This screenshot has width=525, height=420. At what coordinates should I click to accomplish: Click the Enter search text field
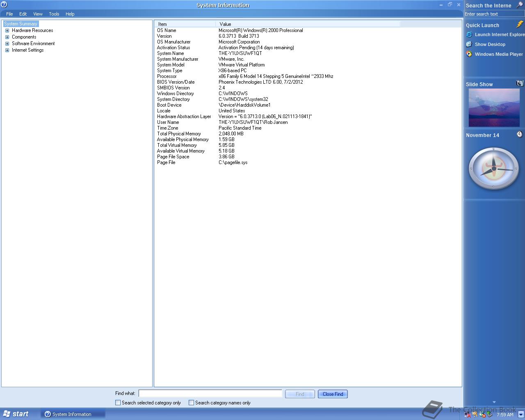pos(494,14)
